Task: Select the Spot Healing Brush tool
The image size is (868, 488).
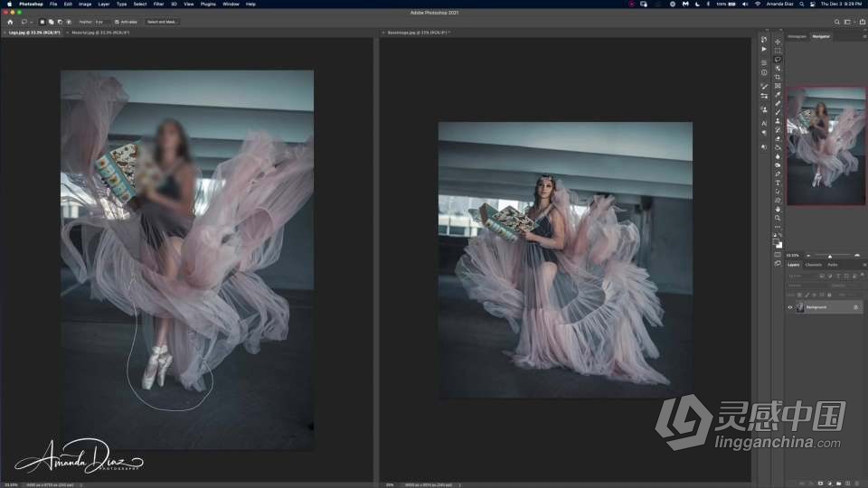Action: click(778, 103)
